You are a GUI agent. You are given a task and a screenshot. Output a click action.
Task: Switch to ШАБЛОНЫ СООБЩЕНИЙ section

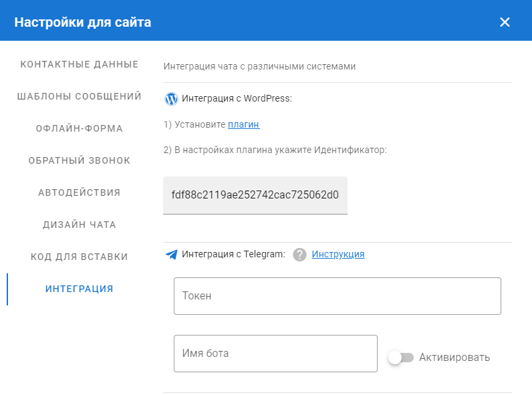[79, 96]
